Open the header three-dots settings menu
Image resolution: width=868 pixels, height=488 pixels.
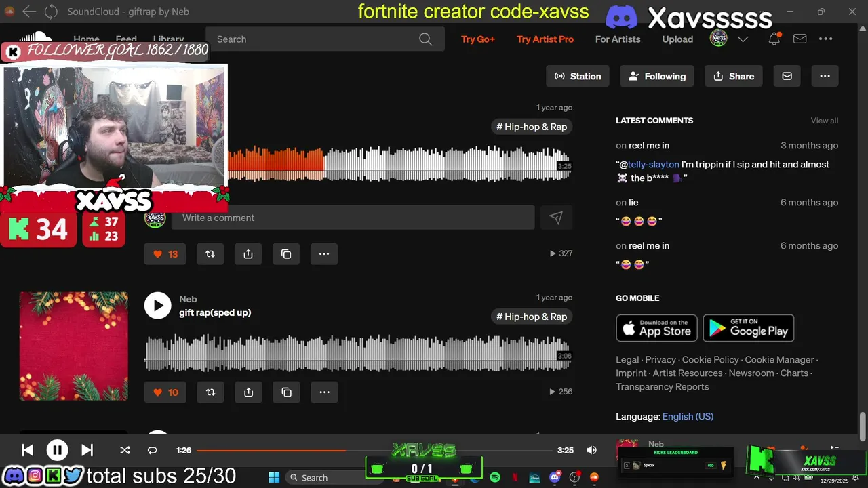coord(825,39)
